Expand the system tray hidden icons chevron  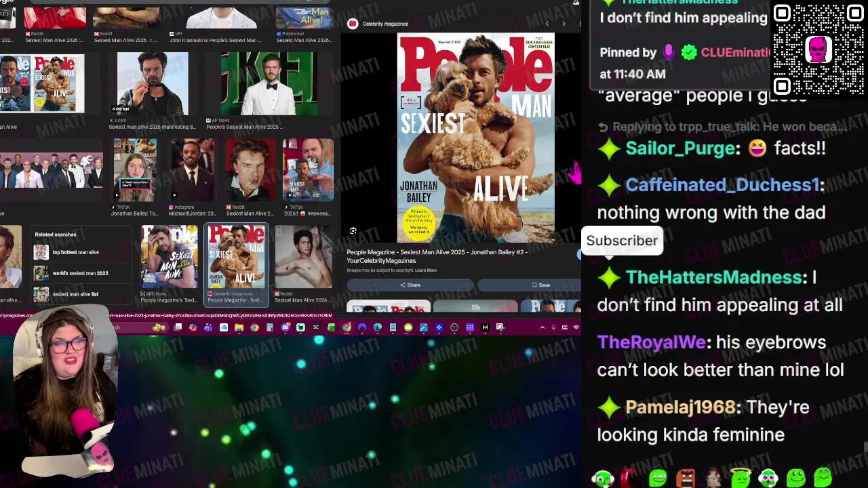542,327
